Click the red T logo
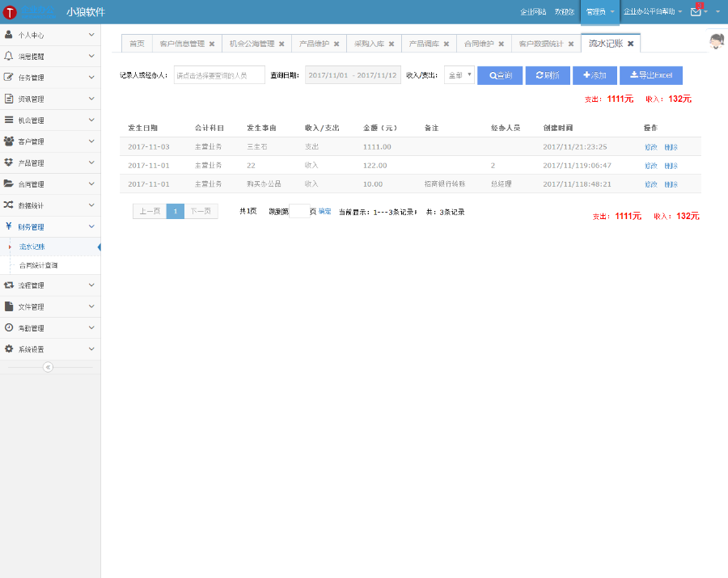The height and width of the screenshot is (578, 728). pos(10,12)
